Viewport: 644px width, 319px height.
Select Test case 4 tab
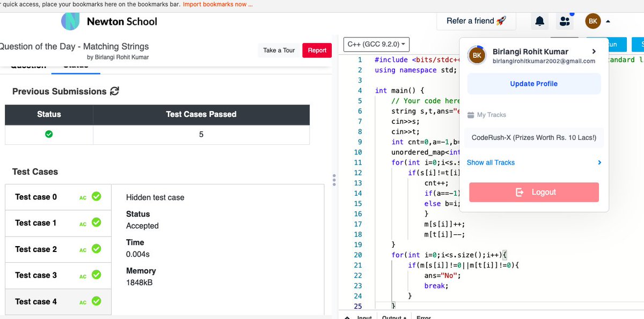[x=58, y=301]
